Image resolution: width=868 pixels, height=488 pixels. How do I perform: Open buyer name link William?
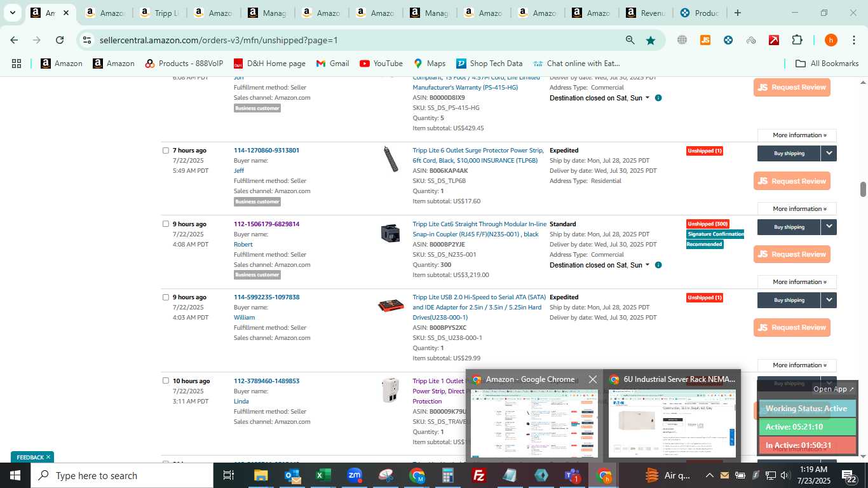click(244, 317)
